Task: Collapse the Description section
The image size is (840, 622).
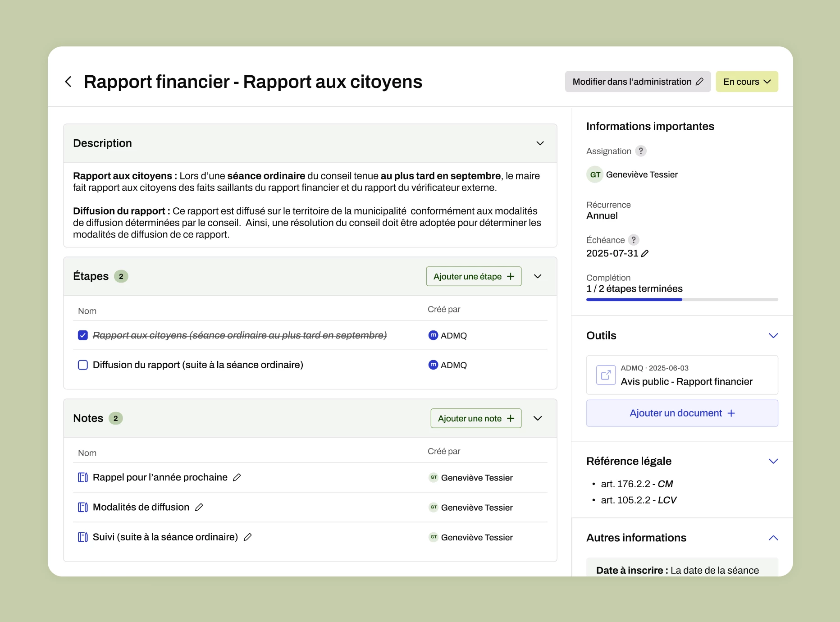Action: pos(540,143)
